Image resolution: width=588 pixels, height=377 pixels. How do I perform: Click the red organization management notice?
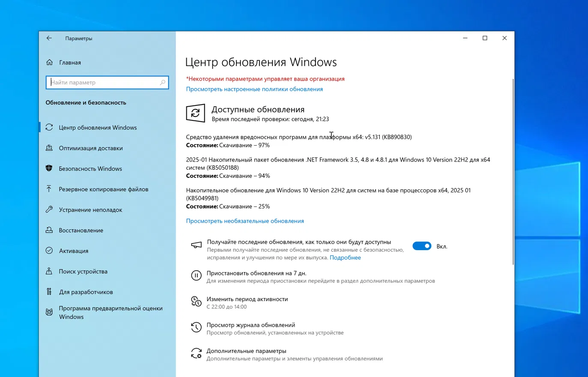coord(265,79)
